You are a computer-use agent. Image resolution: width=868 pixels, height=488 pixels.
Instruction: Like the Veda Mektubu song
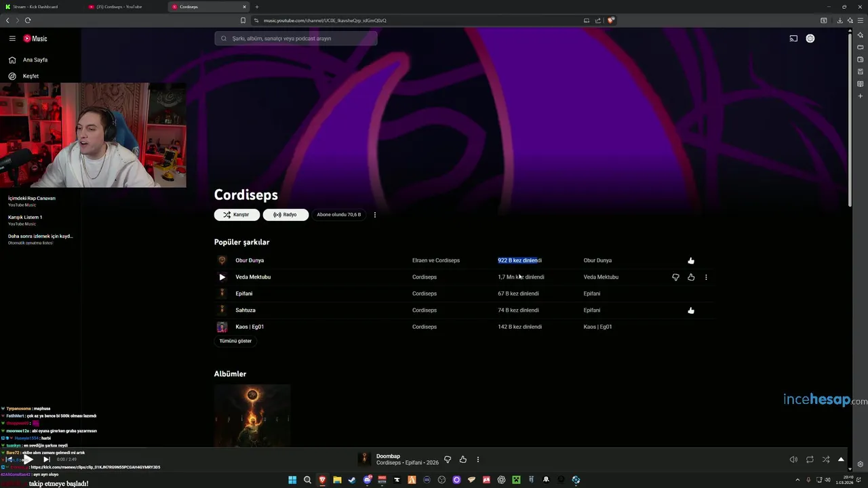[691, 277]
